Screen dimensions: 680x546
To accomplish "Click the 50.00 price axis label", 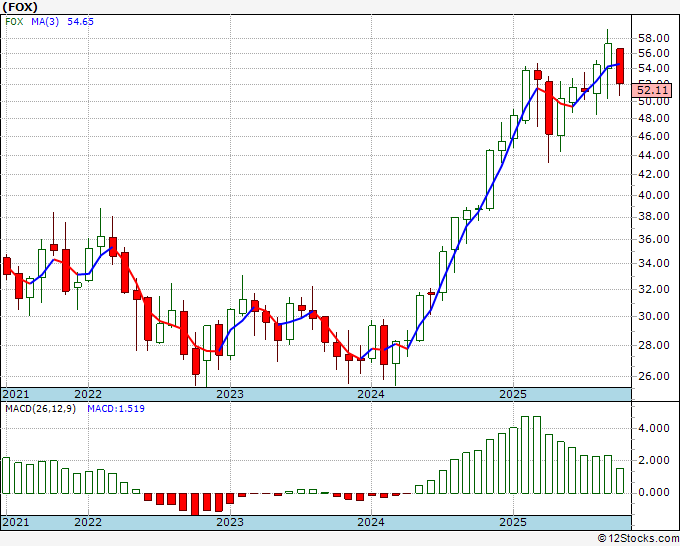I will click(654, 101).
